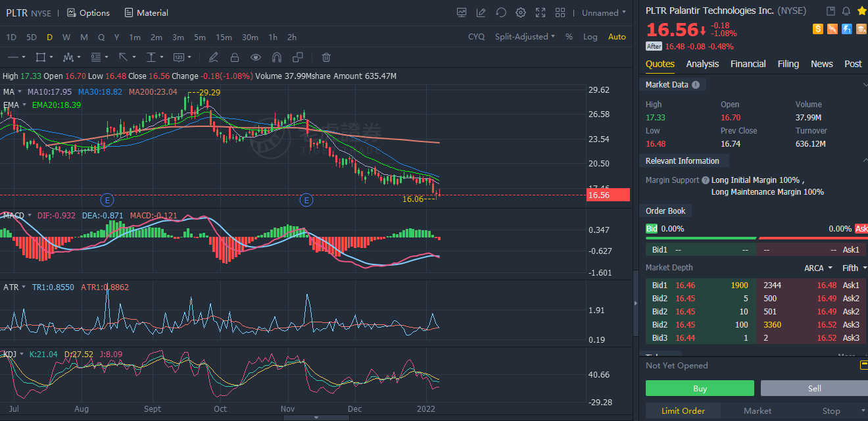Image resolution: width=868 pixels, height=421 pixels.
Task: Click the refresh chart icon
Action: tap(501, 12)
